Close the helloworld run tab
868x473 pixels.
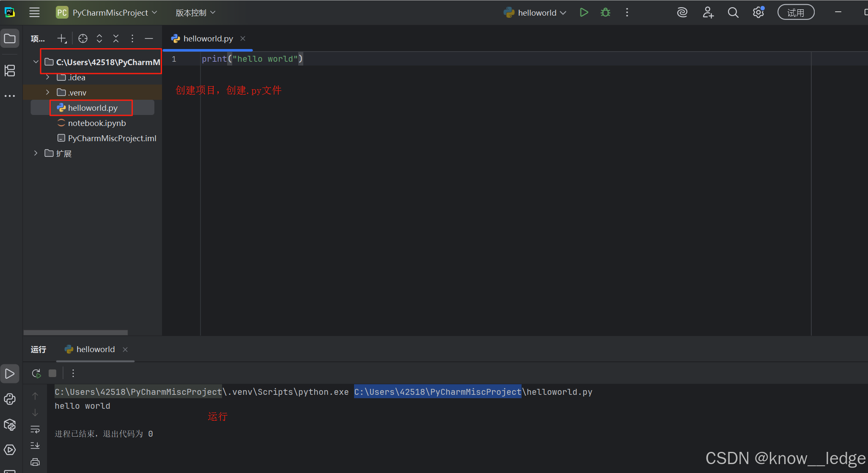point(125,350)
